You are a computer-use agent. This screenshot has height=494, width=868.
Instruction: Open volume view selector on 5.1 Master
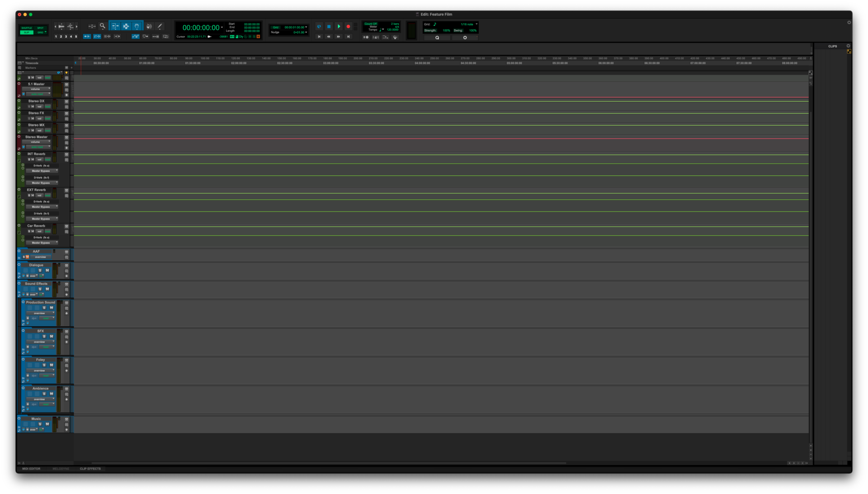(37, 89)
